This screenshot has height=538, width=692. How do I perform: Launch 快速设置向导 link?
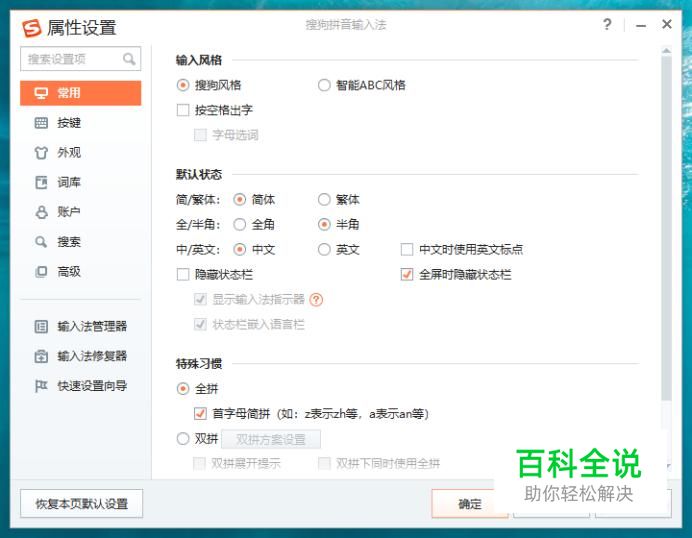click(92, 386)
